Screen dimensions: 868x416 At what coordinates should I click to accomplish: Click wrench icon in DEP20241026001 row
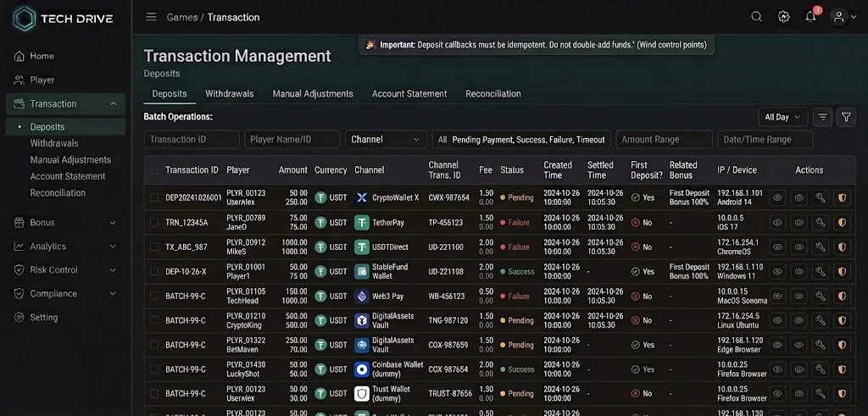click(821, 197)
